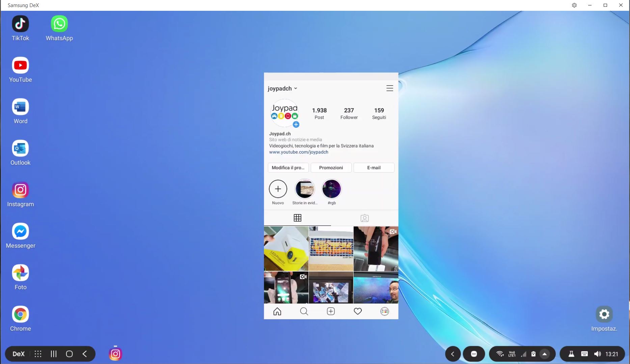This screenshot has width=630, height=364.
Task: Open the WhatsApp desktop app
Action: [59, 24]
